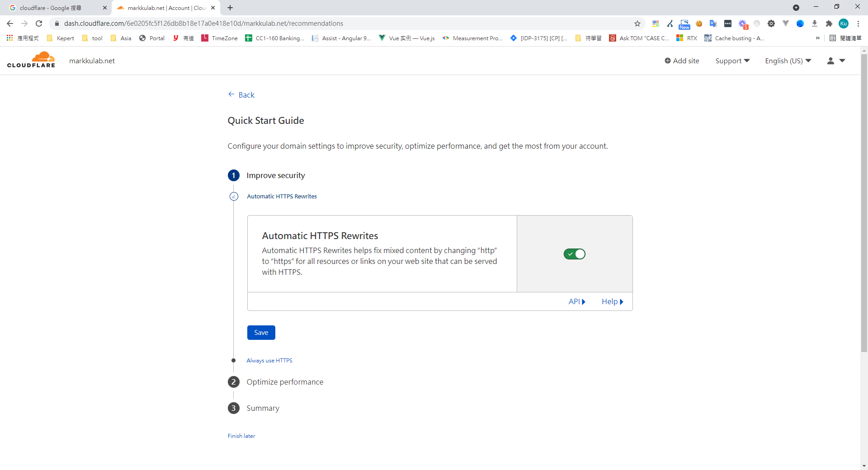
Task: Click the Finish later link
Action: [241, 436]
